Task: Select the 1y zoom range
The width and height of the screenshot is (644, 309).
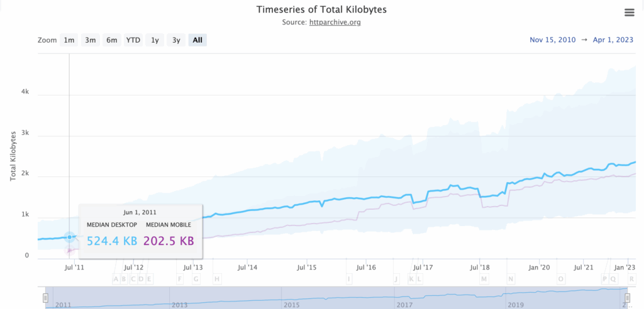Action: coord(155,40)
